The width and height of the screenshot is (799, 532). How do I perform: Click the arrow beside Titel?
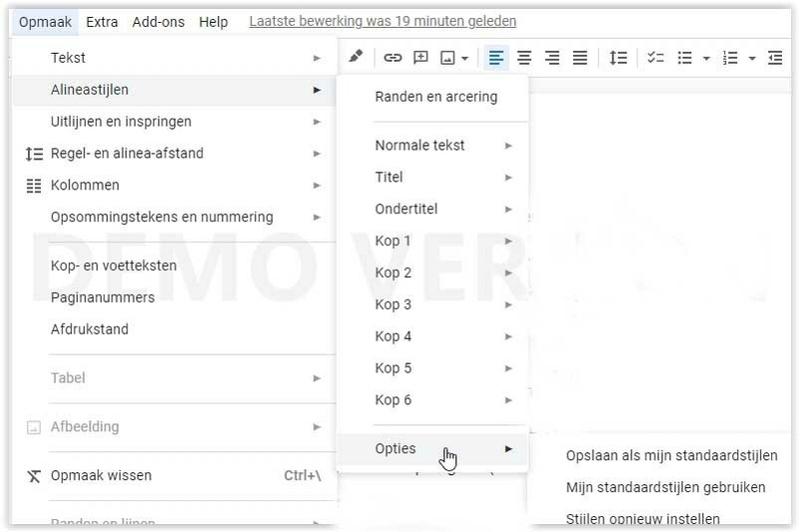pyautogui.click(x=508, y=178)
